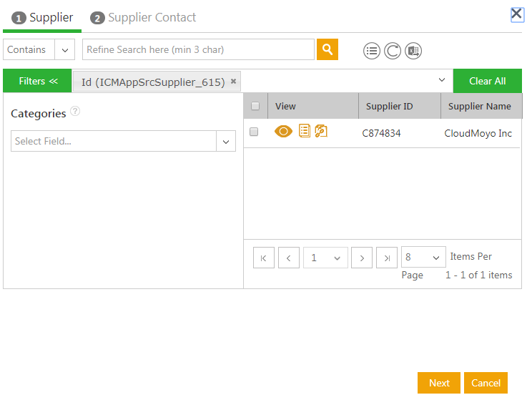Image resolution: width=532 pixels, height=400 pixels.
Task: Tick the select-all checkbox in table header
Action: coord(255,106)
